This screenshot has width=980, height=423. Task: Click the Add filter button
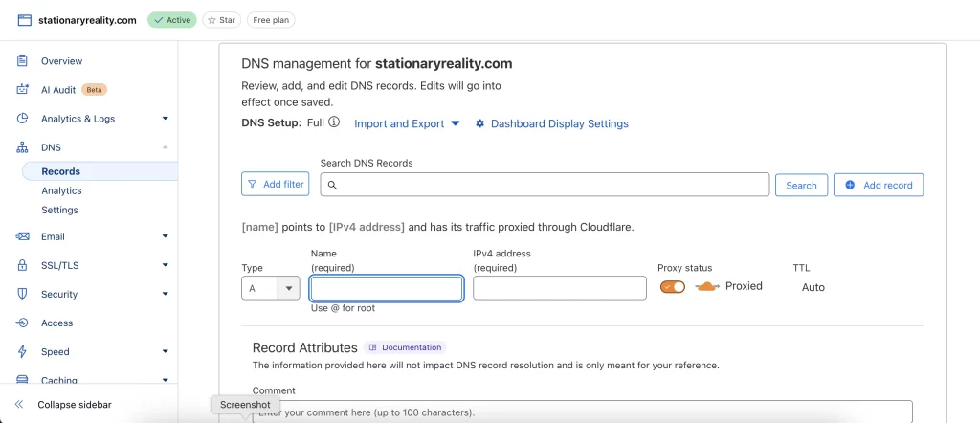[x=275, y=185]
